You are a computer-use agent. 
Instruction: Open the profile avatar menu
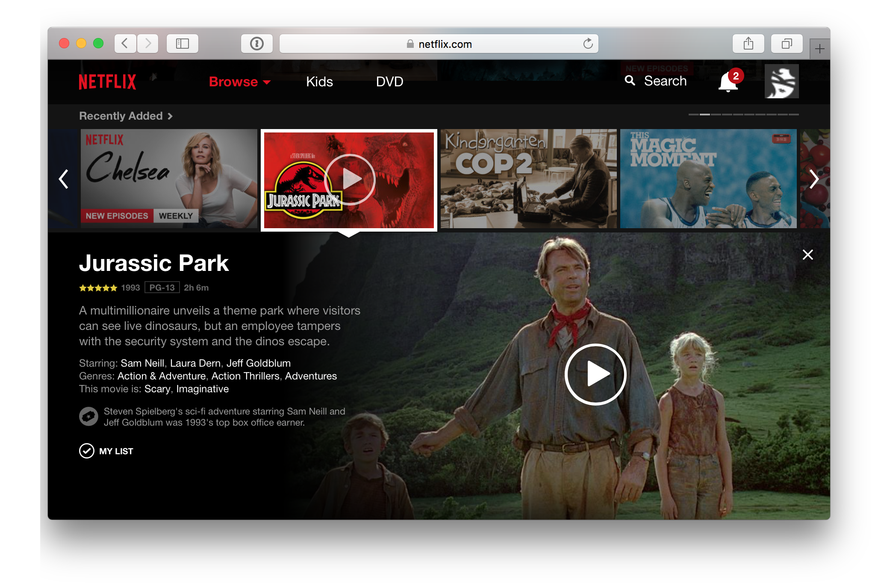pos(781,81)
